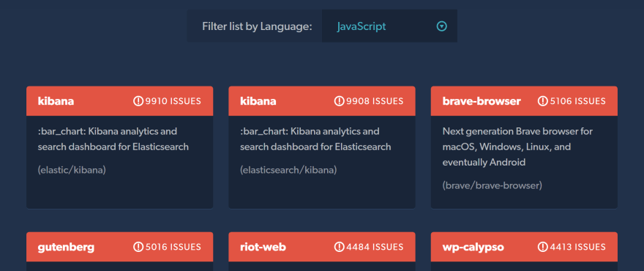Click the elastic/kibana card description text
This screenshot has height=271, width=644.
pos(113,139)
